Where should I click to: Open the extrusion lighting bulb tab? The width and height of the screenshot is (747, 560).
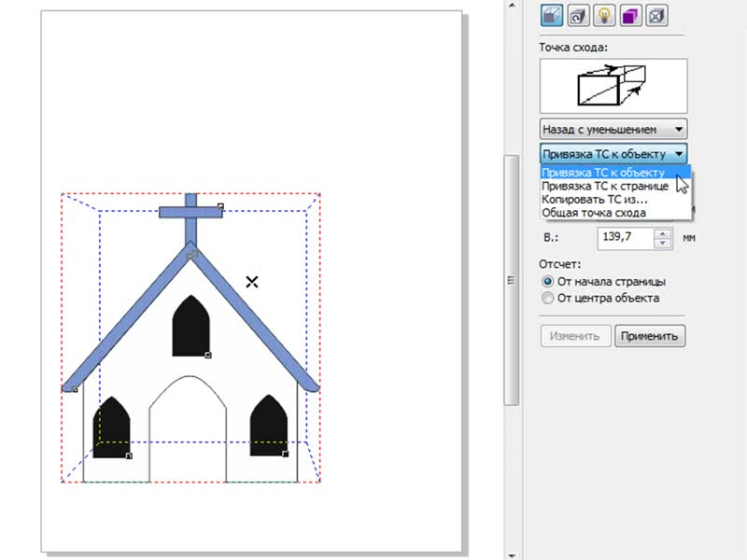click(x=605, y=14)
